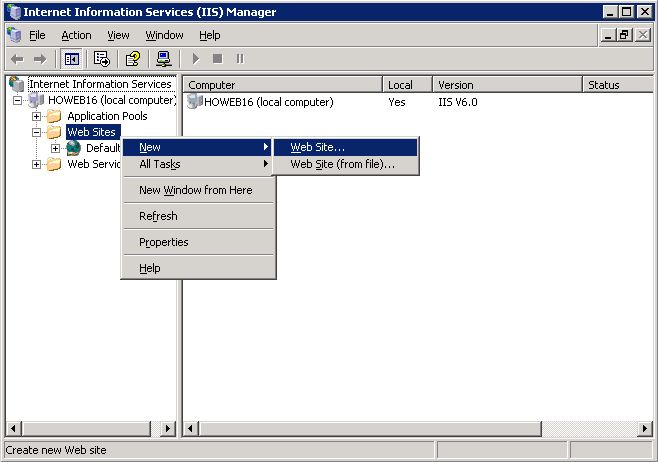This screenshot has width=658, height=462.
Task: Choose New Window from Here
Action: (198, 190)
